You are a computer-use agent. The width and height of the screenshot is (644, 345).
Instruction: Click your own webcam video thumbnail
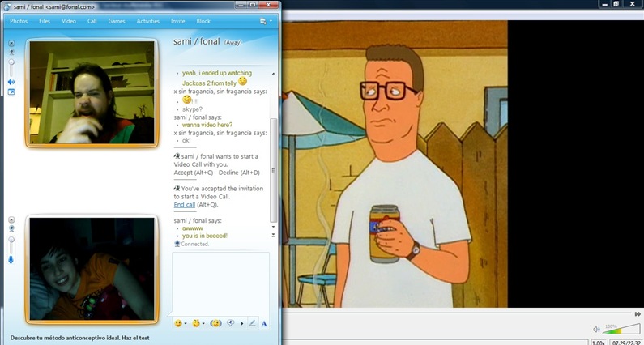point(92,269)
